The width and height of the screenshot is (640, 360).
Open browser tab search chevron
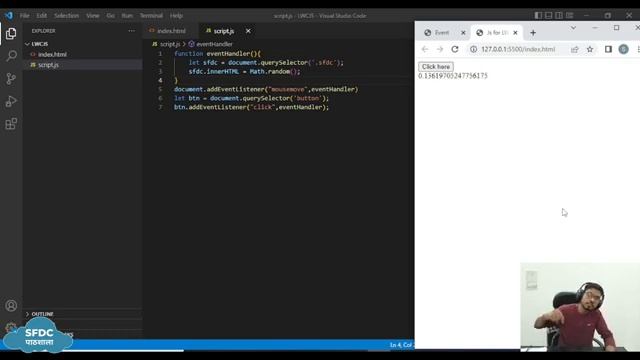[x=573, y=28]
